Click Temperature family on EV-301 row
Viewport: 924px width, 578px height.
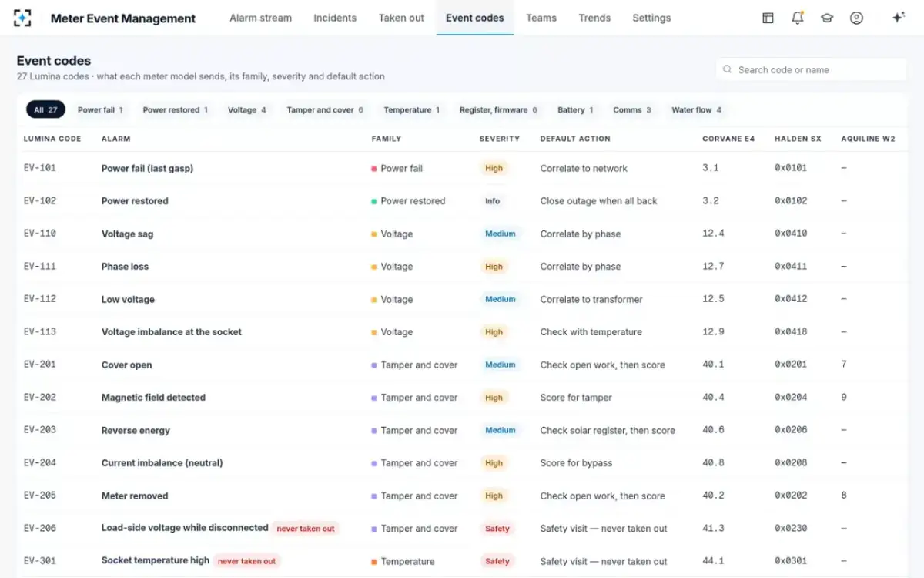[403, 561]
